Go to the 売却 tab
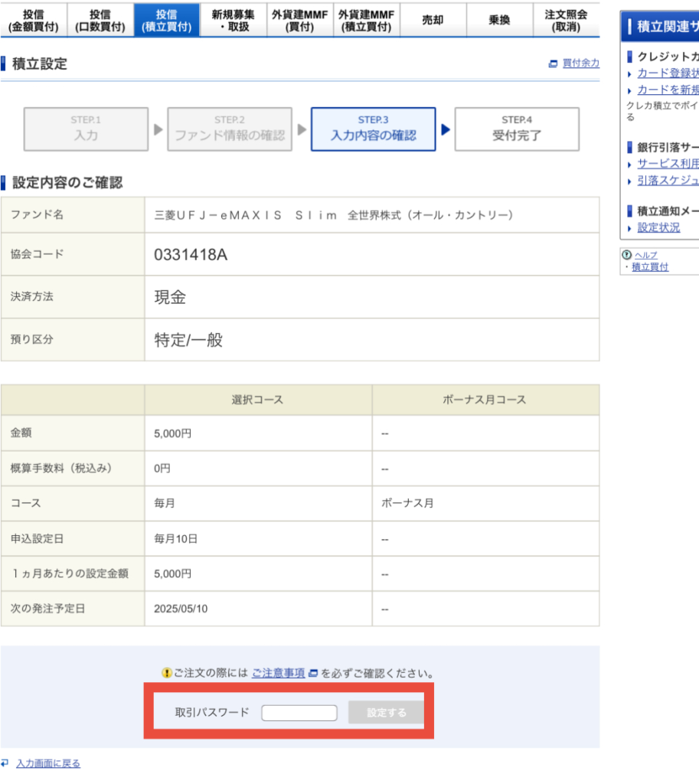699x784 pixels. (x=433, y=20)
